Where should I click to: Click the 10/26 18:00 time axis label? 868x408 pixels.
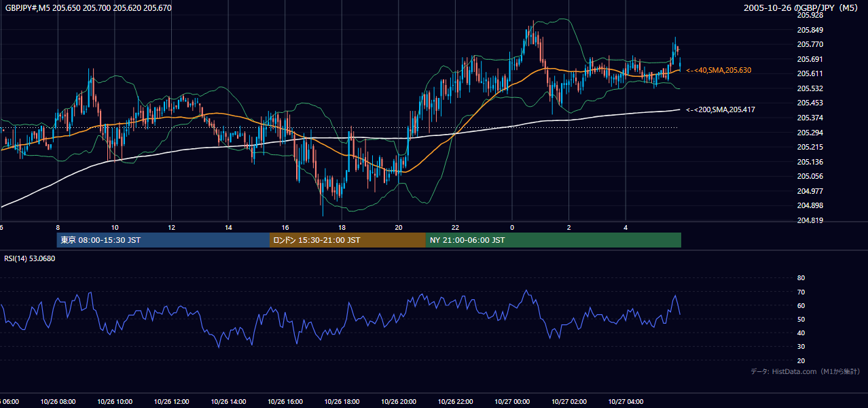342,402
